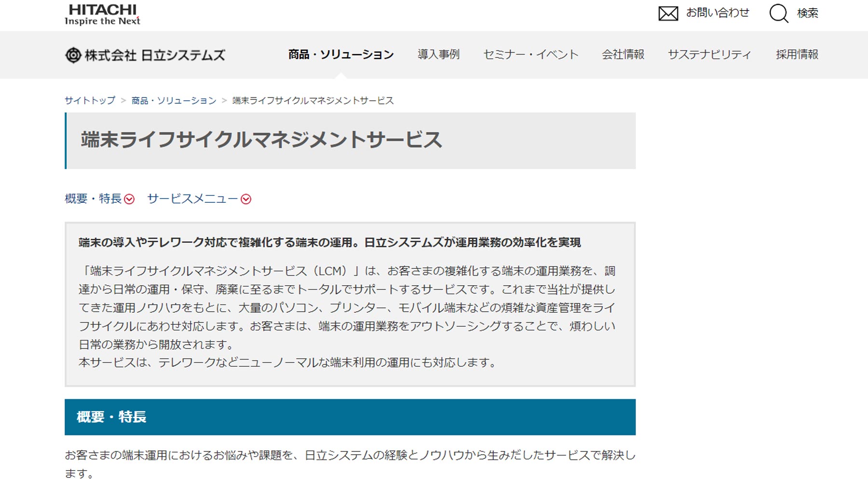Click the Hitachi Systems circular emblem icon

(73, 55)
